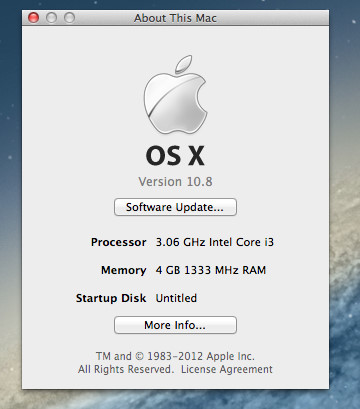Click the gray zoom window button

69,18
